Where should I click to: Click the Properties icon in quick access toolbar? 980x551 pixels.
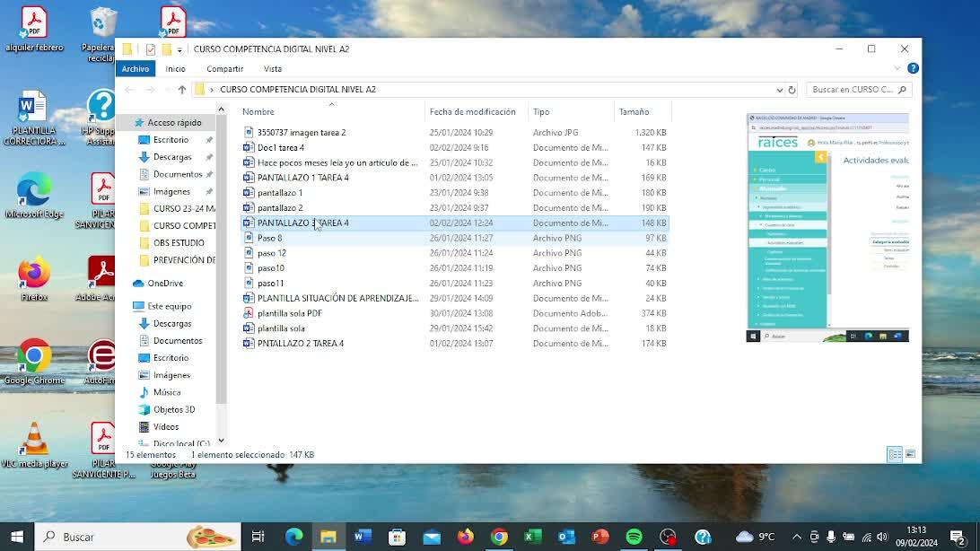click(x=150, y=49)
